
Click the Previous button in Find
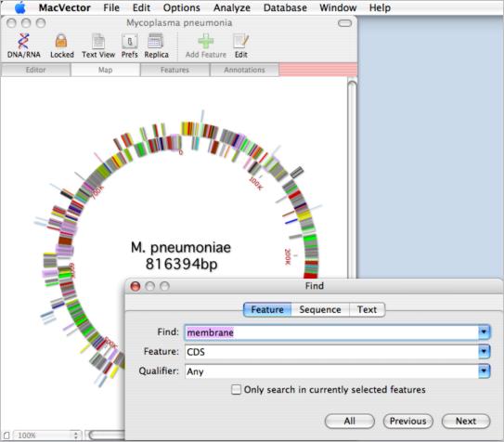[x=407, y=421]
